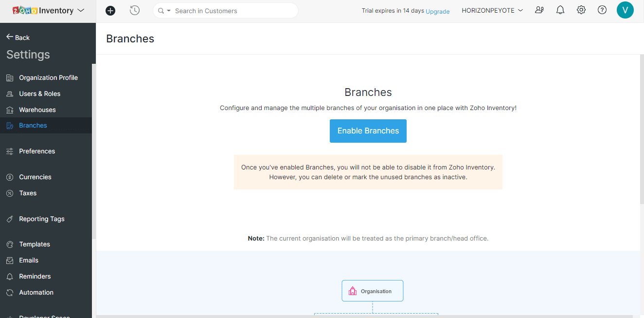Select Organization Profile in sidebar

(x=48, y=77)
